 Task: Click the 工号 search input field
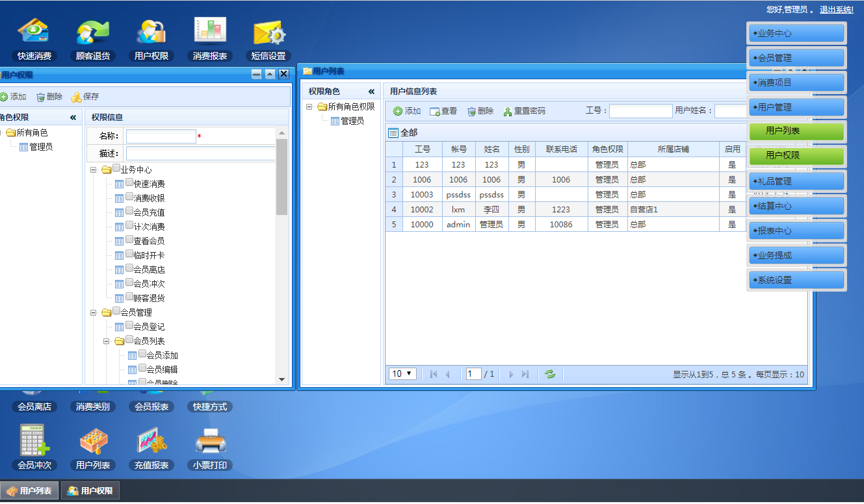tap(640, 111)
